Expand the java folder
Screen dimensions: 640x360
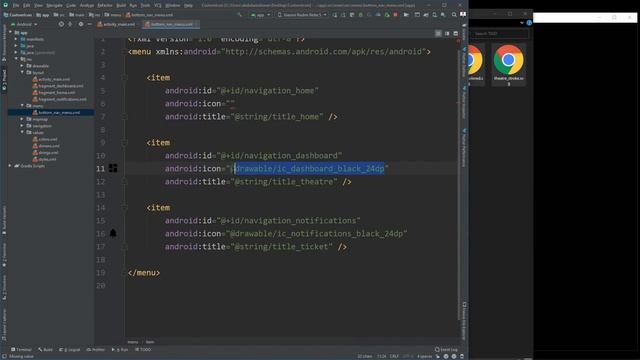pos(16,46)
